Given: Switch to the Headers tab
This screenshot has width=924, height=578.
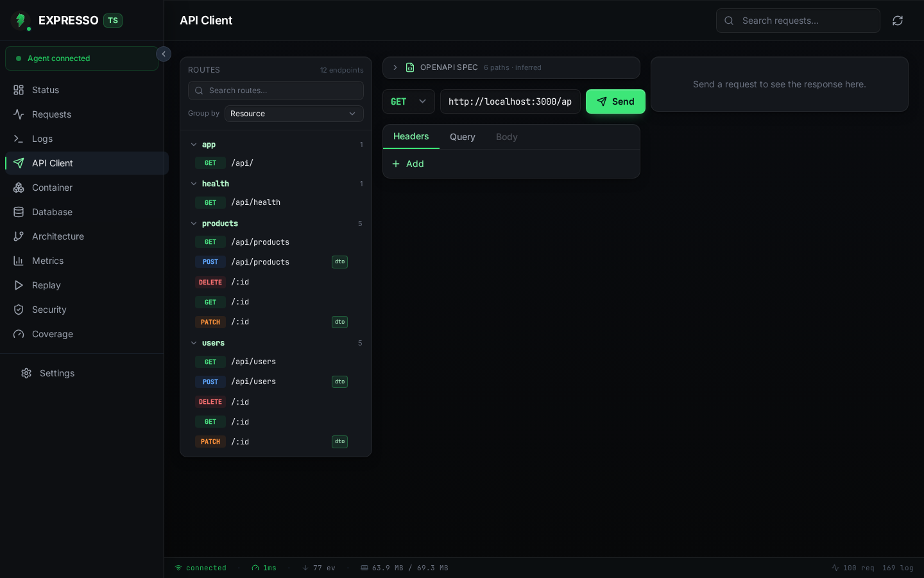Looking at the screenshot, I should (x=411, y=137).
